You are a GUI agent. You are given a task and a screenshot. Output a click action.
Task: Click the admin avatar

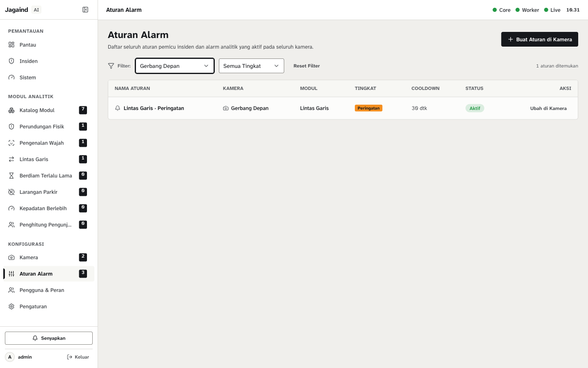(x=10, y=357)
